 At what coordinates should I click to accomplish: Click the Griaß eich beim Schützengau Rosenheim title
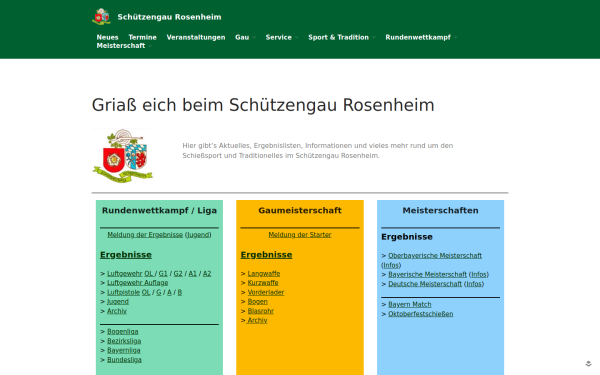(263, 105)
